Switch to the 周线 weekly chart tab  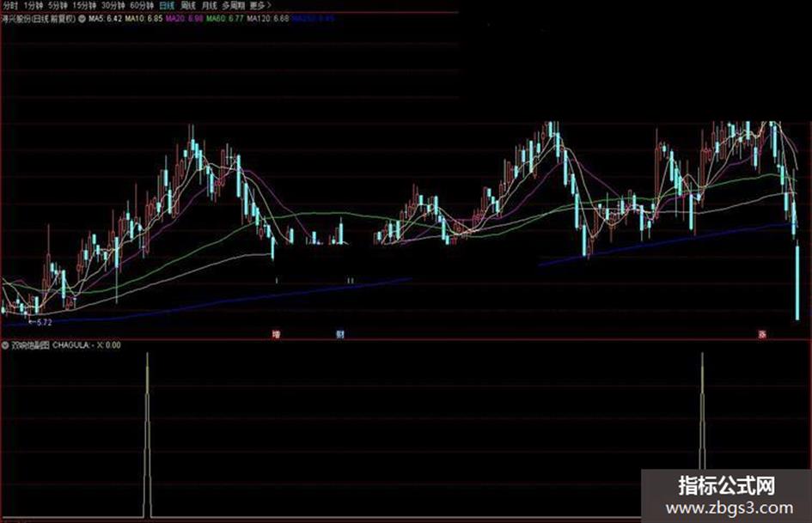click(188, 5)
